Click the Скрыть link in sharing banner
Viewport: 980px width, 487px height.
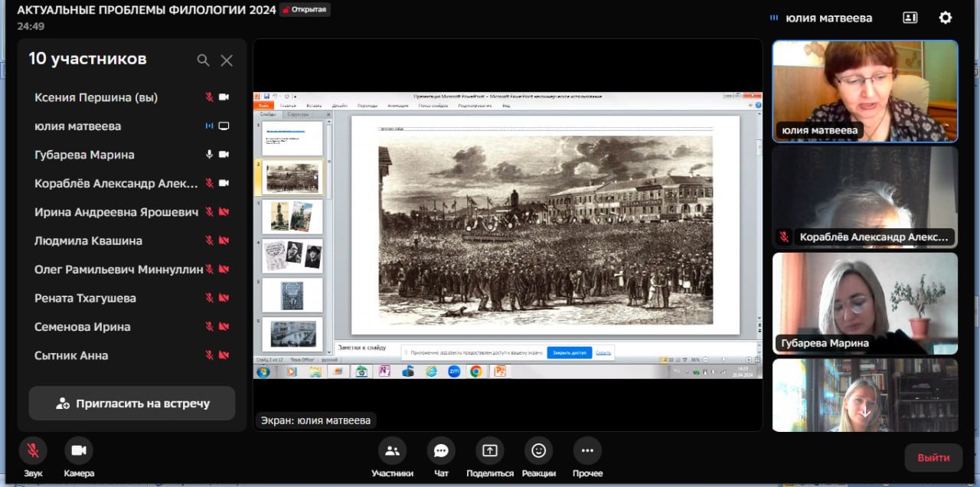point(603,353)
